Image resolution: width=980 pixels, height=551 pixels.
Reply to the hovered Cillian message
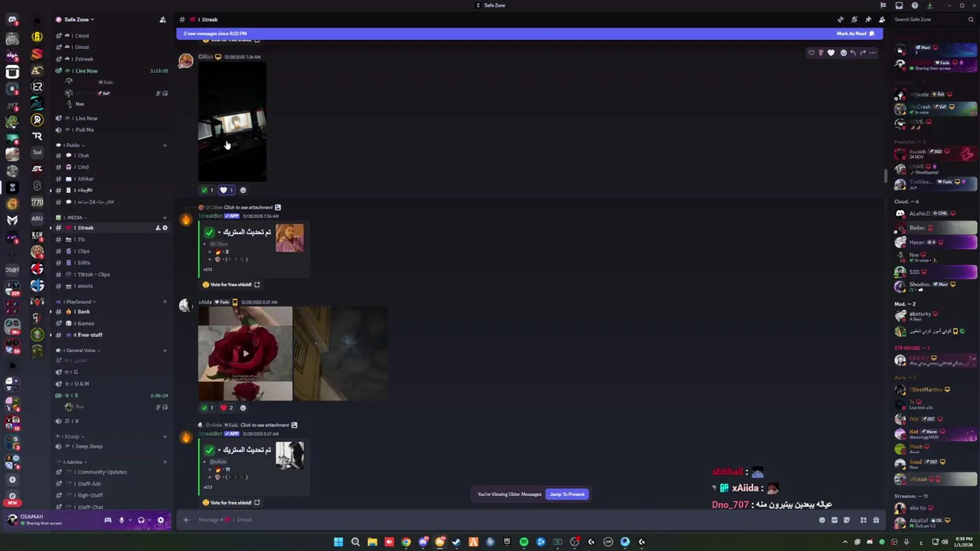[x=853, y=53]
